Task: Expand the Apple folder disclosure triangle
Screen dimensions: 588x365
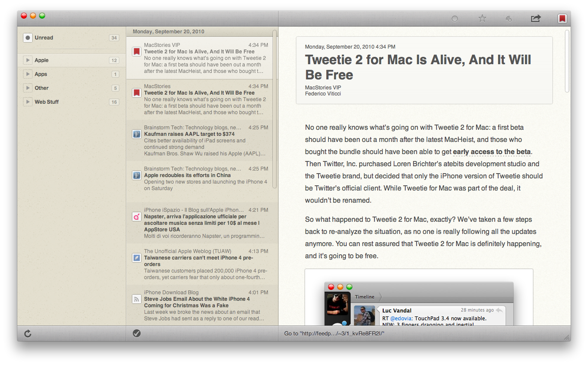Action: [28, 60]
